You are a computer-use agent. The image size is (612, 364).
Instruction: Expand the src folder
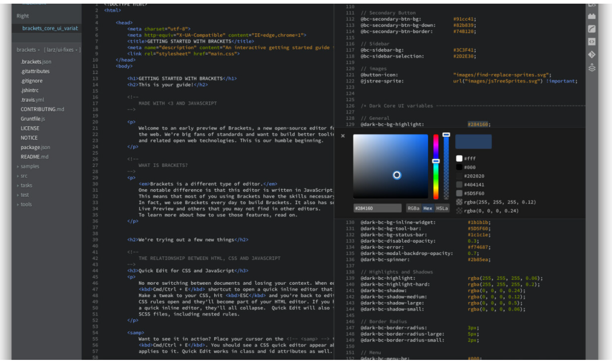22,176
